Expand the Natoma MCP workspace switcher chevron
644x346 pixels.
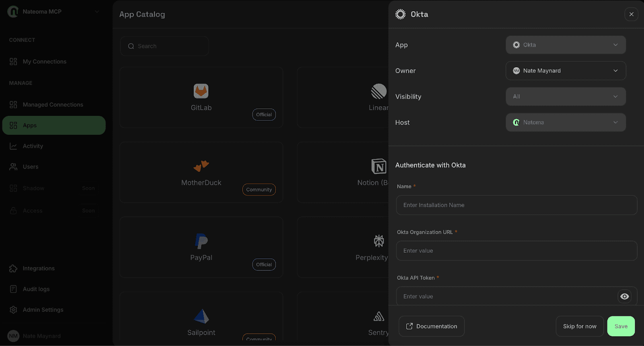click(97, 12)
